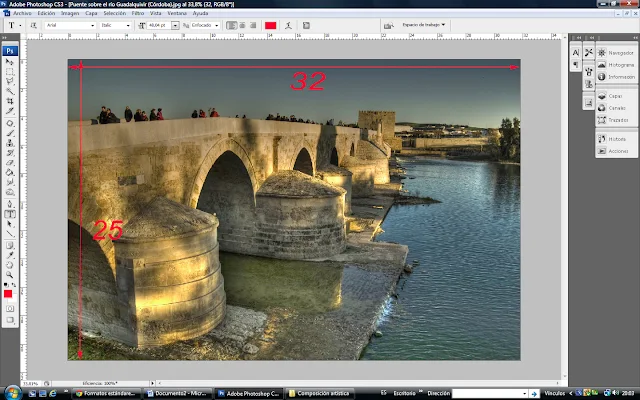640x400 pixels.
Task: Set center text alignment
Action: pyautogui.click(x=242, y=25)
